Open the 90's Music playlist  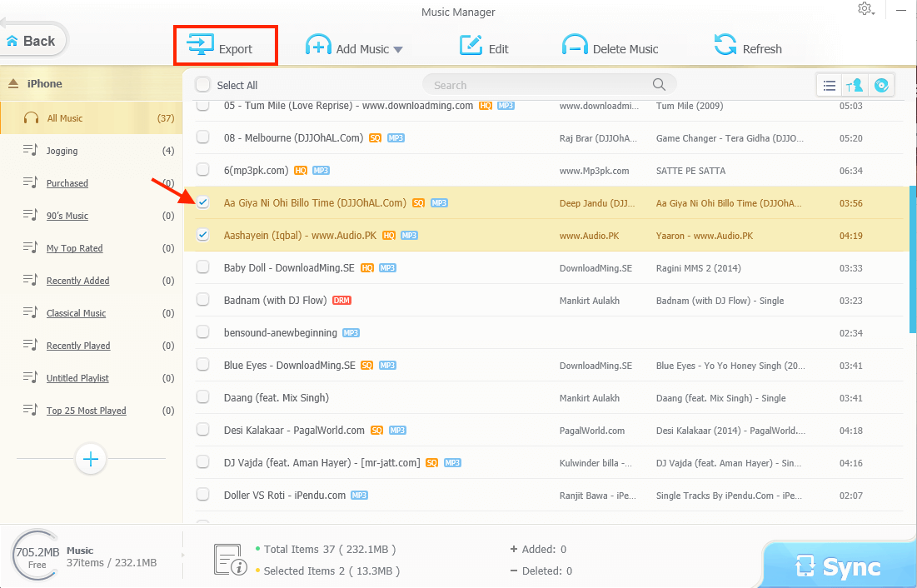point(67,216)
